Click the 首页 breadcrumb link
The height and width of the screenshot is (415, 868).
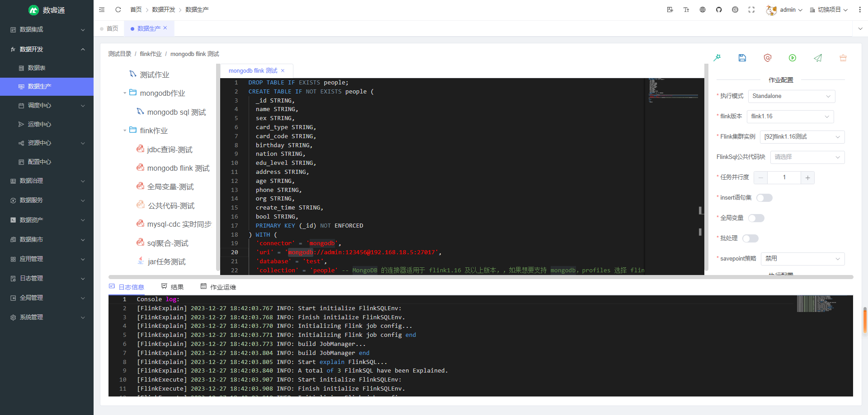point(136,9)
